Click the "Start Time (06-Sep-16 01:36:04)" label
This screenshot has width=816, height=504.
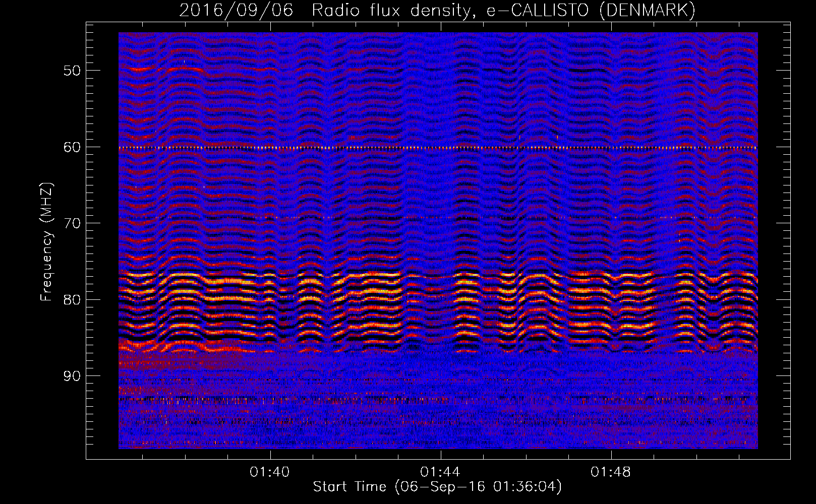pyautogui.click(x=437, y=487)
